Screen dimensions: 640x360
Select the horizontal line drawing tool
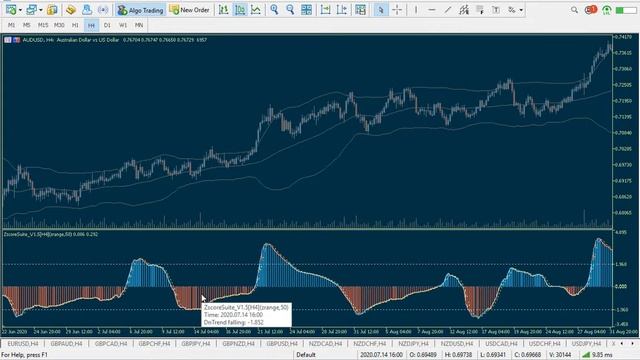pos(432,10)
